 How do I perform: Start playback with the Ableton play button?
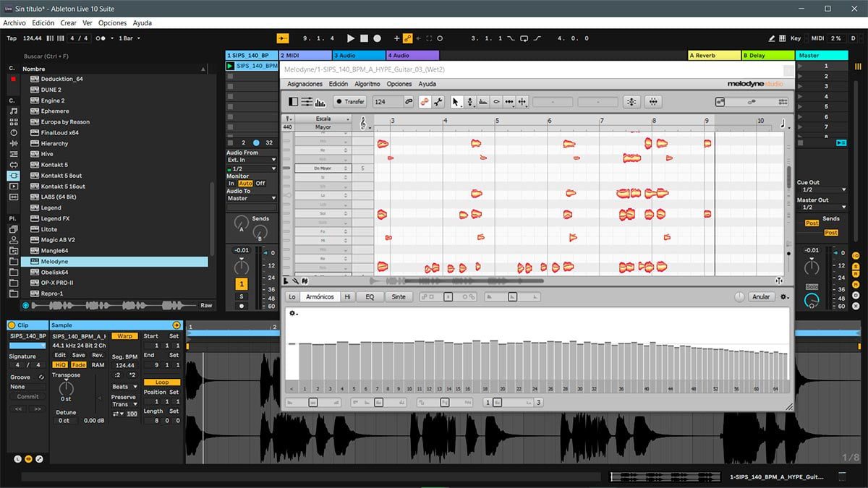pyautogui.click(x=351, y=38)
